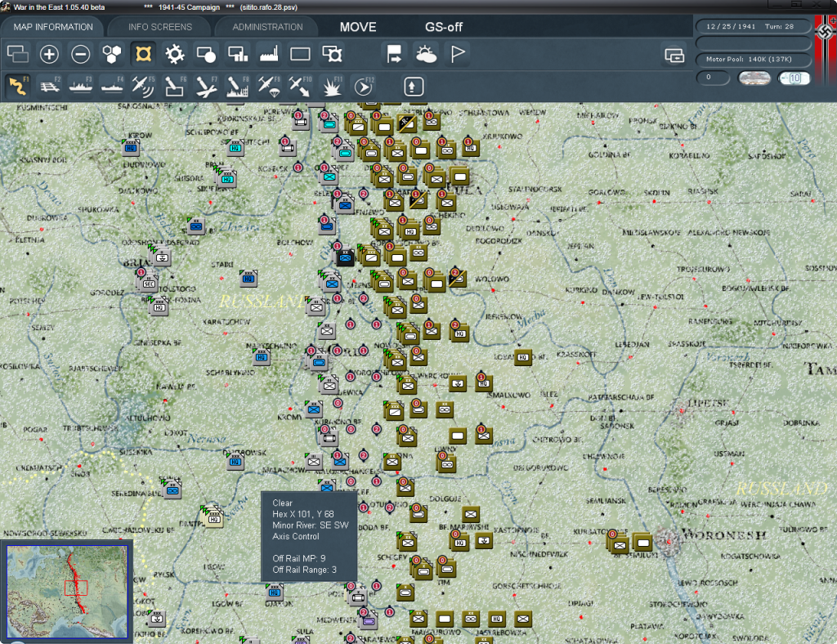The width and height of the screenshot is (837, 644).
Task: Toggle the highlighted yellow hex-ring icon
Action: point(143,54)
